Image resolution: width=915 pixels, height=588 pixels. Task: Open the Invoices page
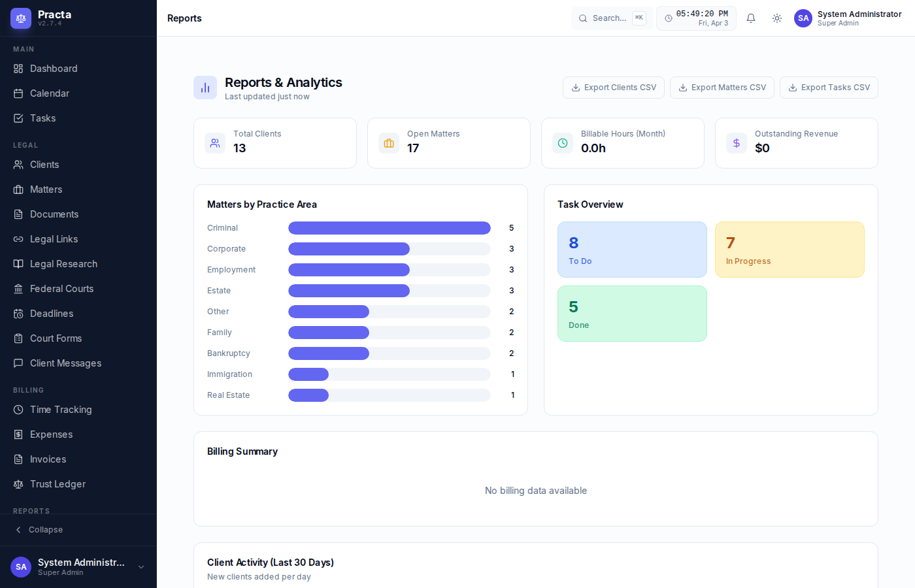(x=78, y=459)
